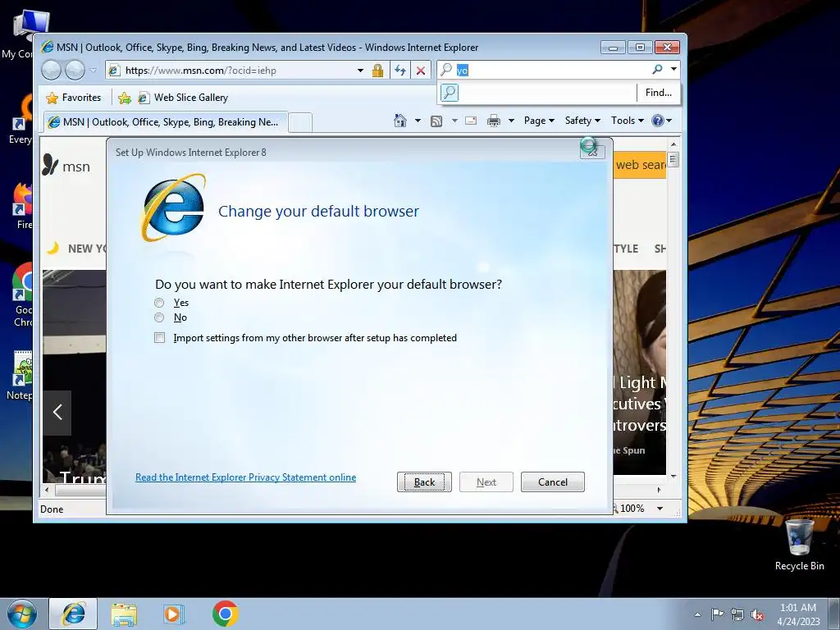Open the recent pages dropdown arrow
This screenshot has width=840, height=630.
94,70
